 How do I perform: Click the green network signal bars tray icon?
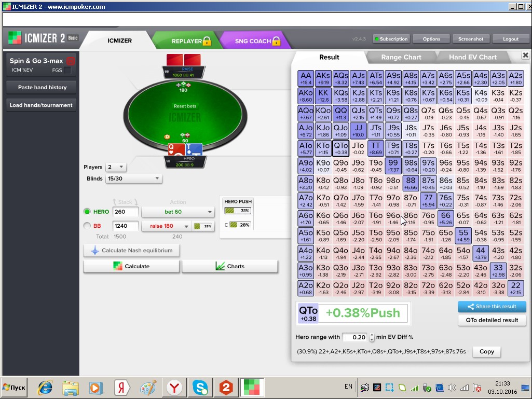pyautogui.click(x=414, y=388)
